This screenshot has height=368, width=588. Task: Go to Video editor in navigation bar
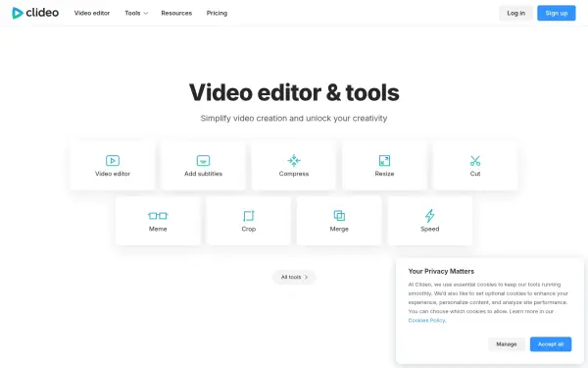(92, 13)
